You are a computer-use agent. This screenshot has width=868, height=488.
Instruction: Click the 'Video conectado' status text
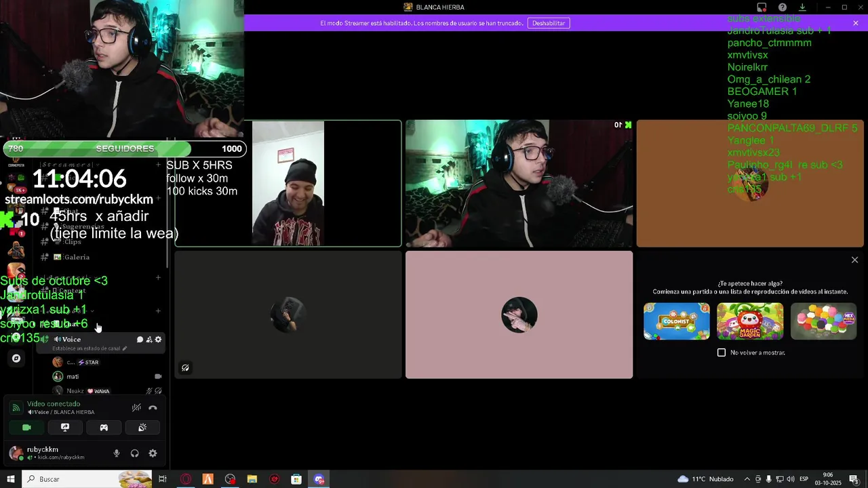(54, 404)
